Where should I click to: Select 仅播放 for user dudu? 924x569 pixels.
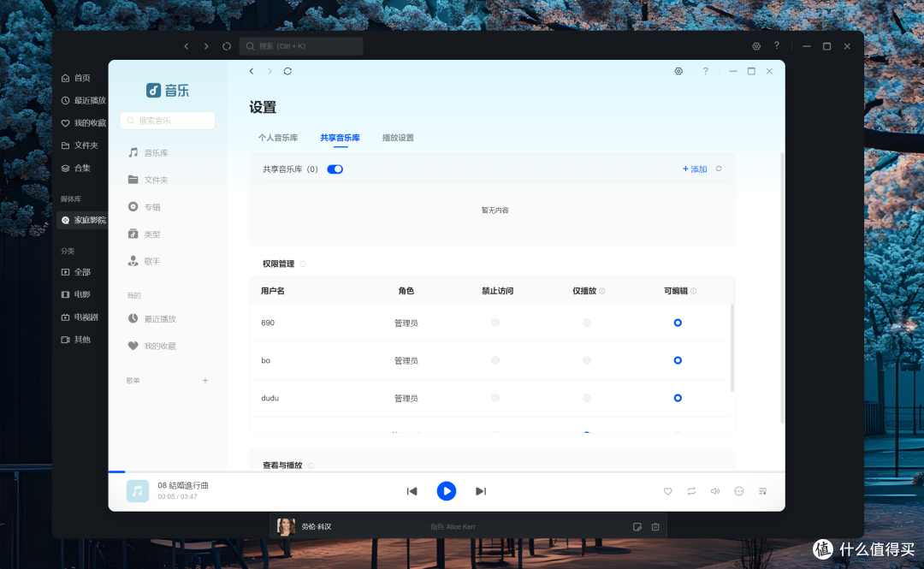tap(586, 398)
